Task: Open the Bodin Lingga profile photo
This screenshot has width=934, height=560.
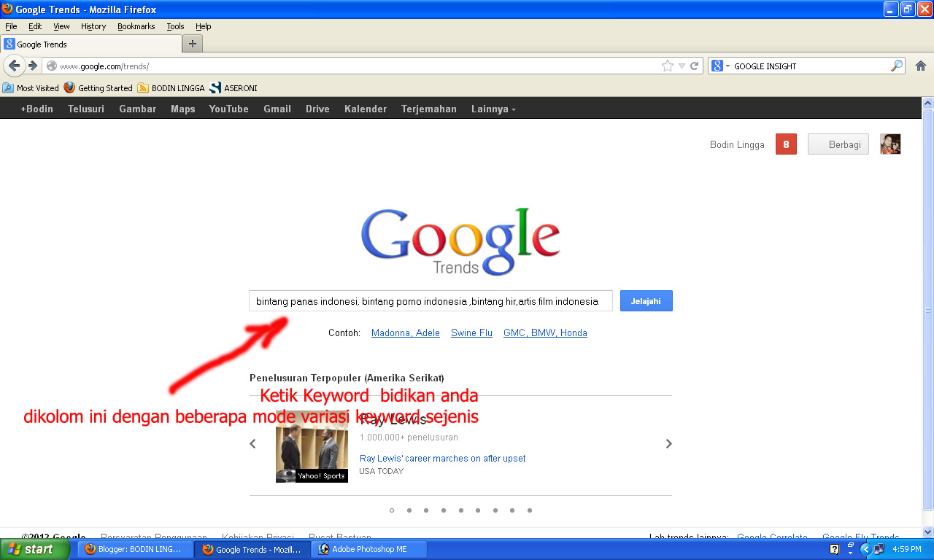Action: click(890, 144)
